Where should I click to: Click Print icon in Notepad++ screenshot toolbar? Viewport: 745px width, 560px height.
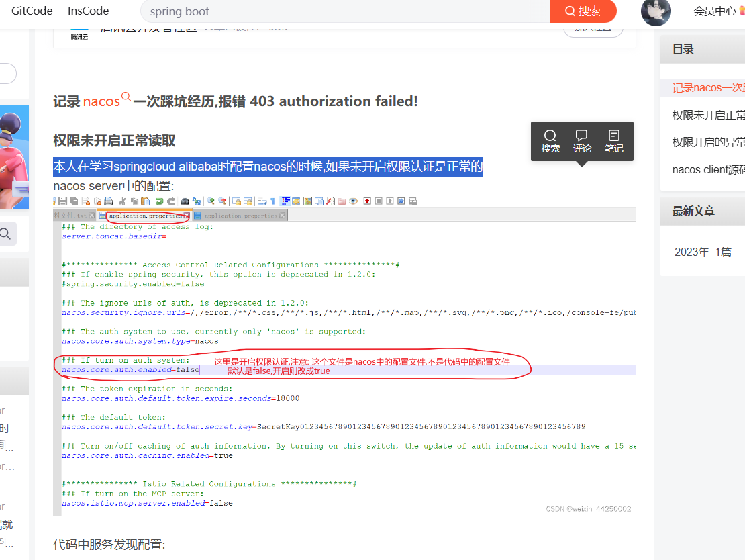point(108,201)
